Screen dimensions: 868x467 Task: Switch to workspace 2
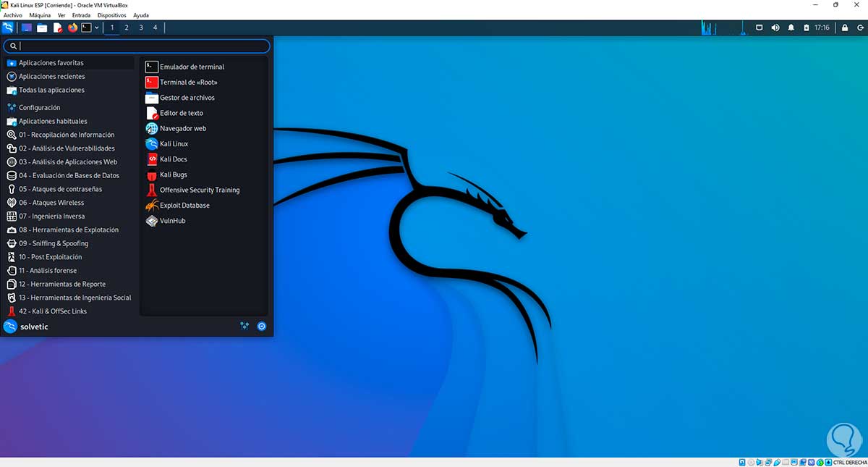click(127, 28)
